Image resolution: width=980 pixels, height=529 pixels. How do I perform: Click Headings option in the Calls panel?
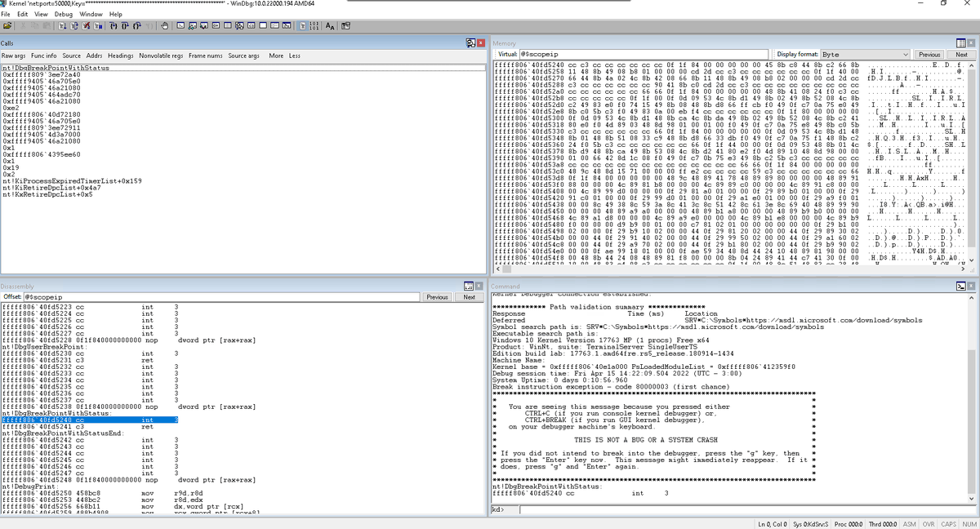(x=120, y=54)
